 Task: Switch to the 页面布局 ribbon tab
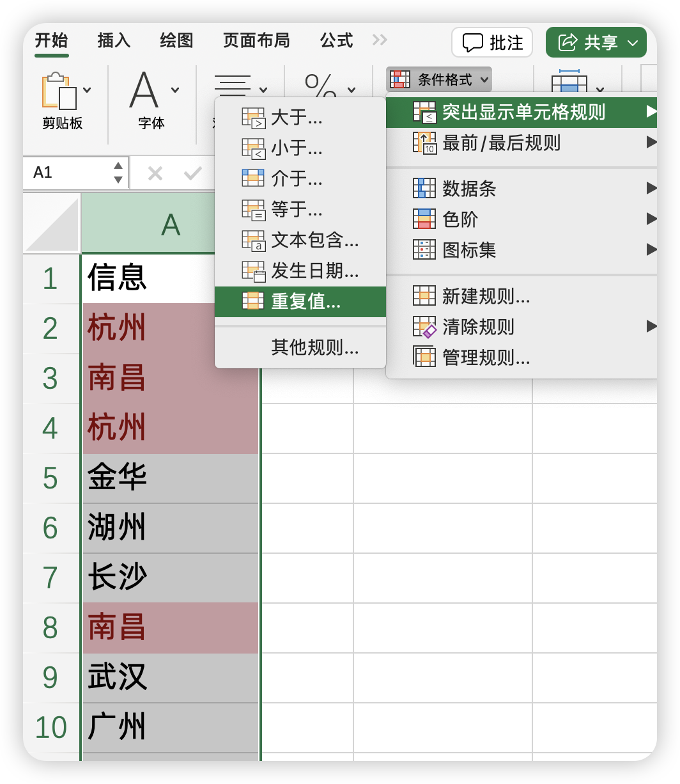(256, 40)
